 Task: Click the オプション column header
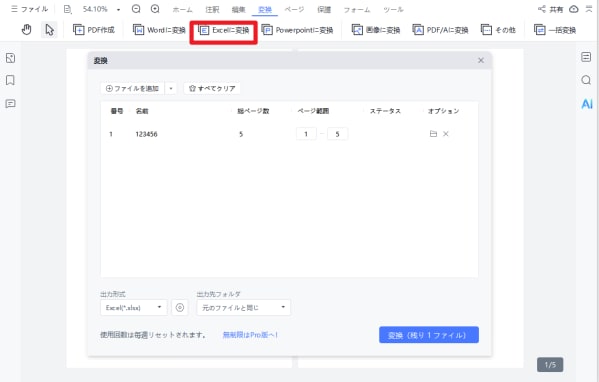tap(443, 111)
